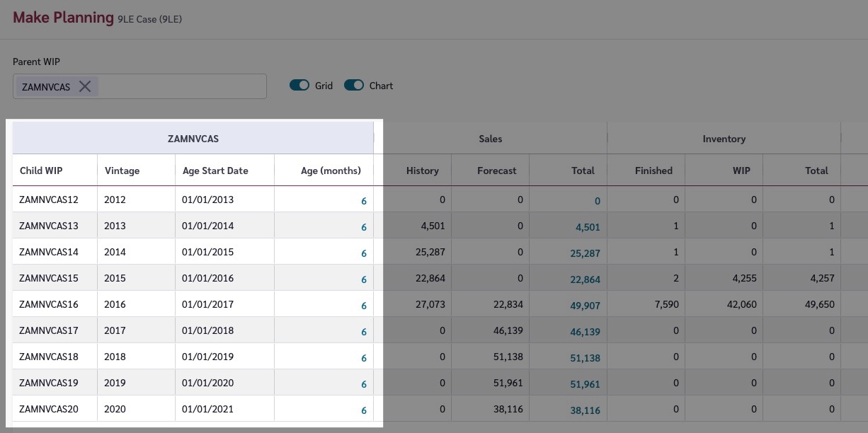Sort by the Child WIP column header
Screen dimensions: 868x433
point(41,171)
